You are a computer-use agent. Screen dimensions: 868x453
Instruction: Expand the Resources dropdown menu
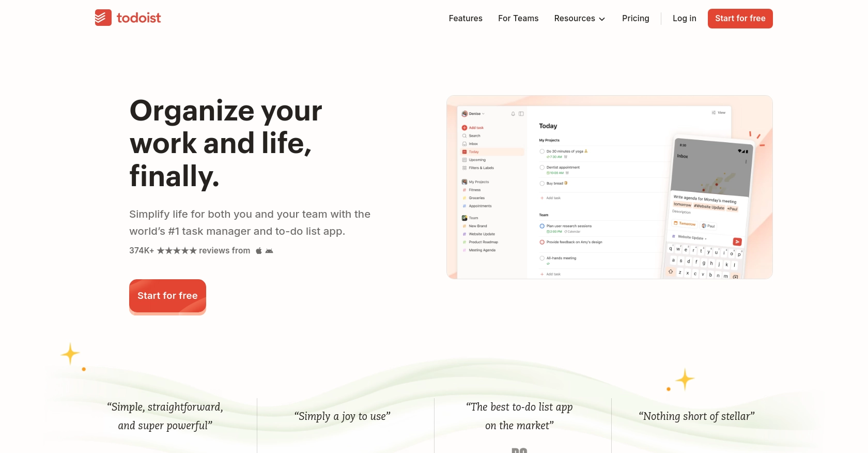point(580,19)
